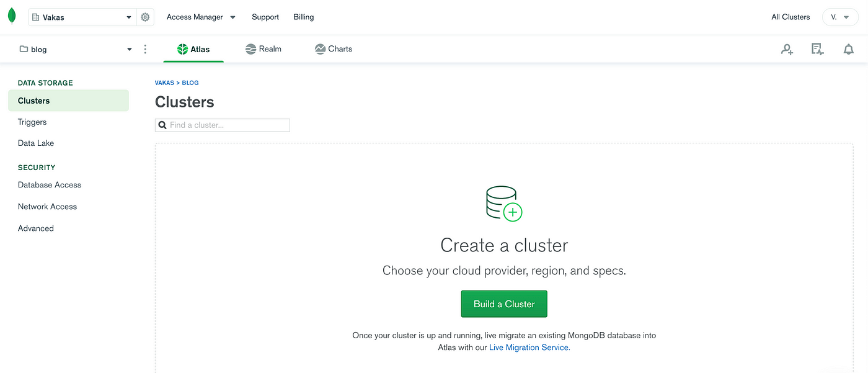Screen dimensions: 868x373
Task: Click the invite user icon
Action: pyautogui.click(x=787, y=50)
